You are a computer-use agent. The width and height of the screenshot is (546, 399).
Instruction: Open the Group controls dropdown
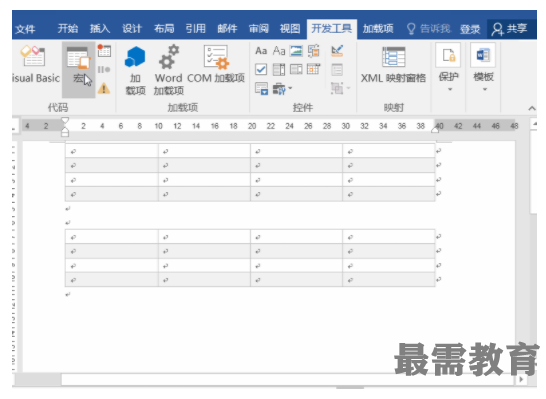(340, 88)
